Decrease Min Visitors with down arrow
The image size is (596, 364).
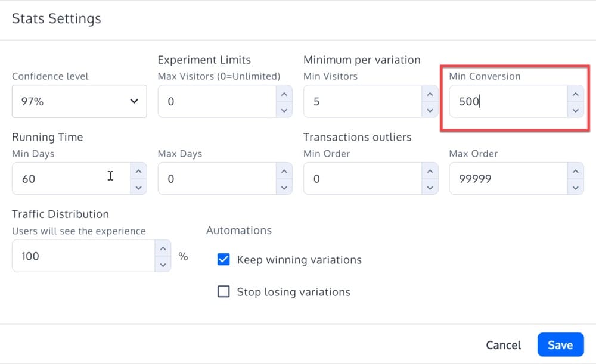(x=430, y=110)
